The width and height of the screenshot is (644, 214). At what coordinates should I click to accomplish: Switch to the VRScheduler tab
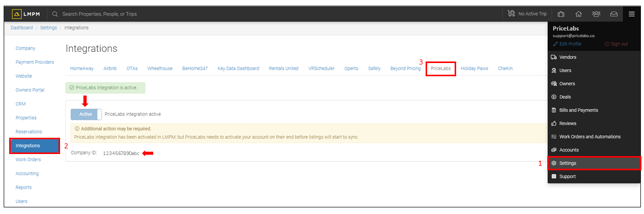(x=321, y=68)
